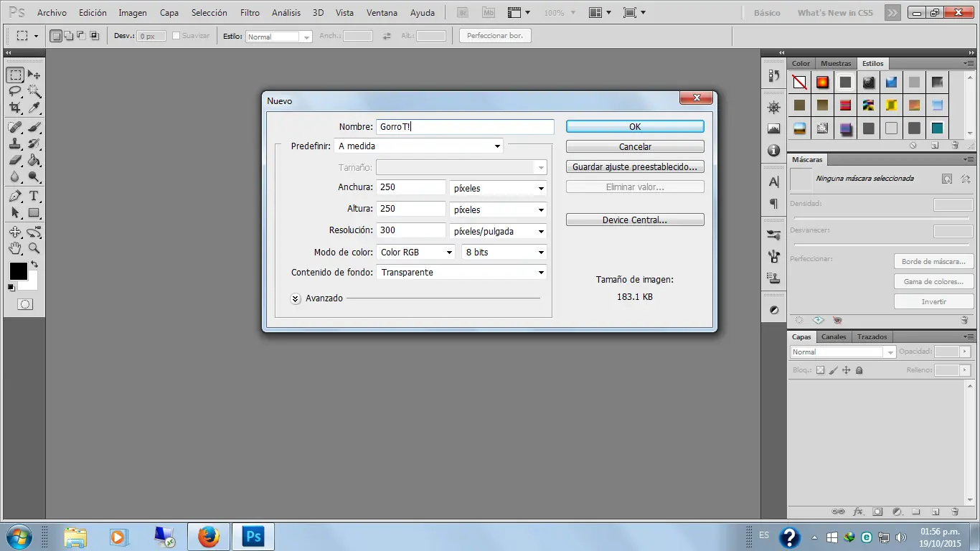Select the Zoom tool
The image size is (980, 551).
(34, 248)
